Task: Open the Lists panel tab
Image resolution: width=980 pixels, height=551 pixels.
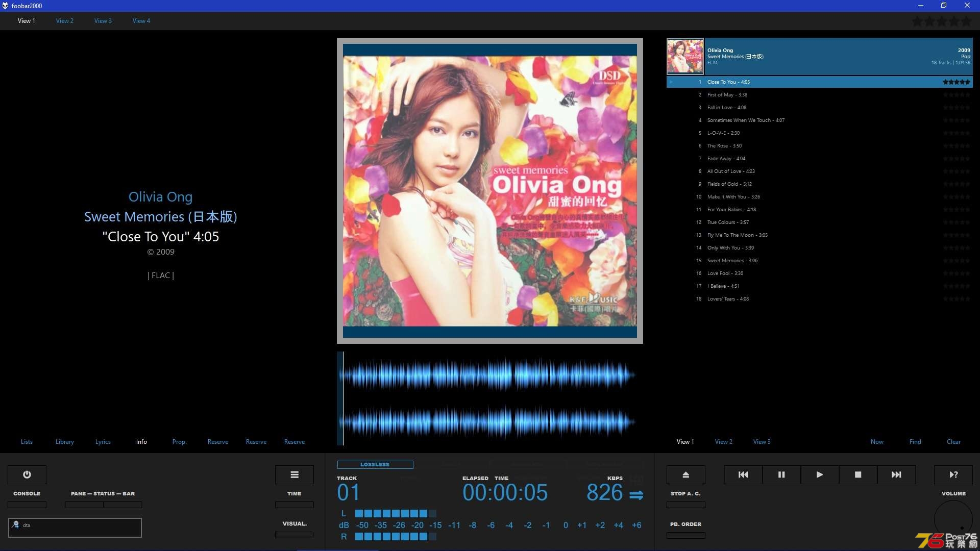Action: click(x=27, y=442)
